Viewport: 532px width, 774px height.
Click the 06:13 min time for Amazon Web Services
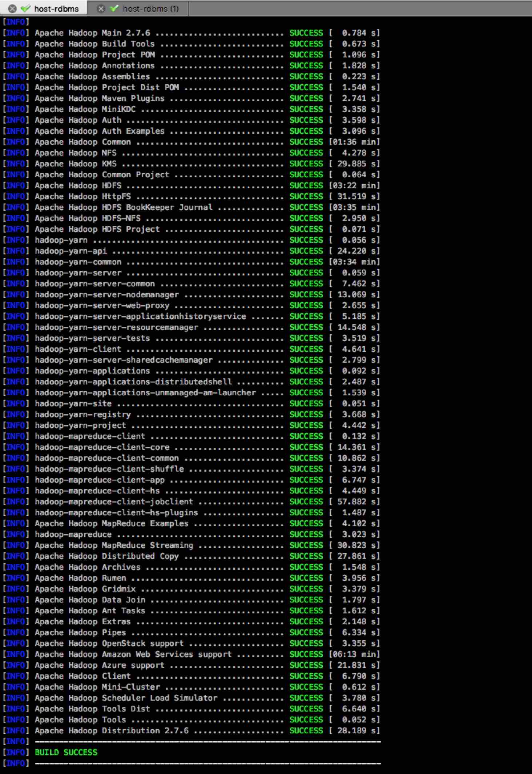point(354,654)
